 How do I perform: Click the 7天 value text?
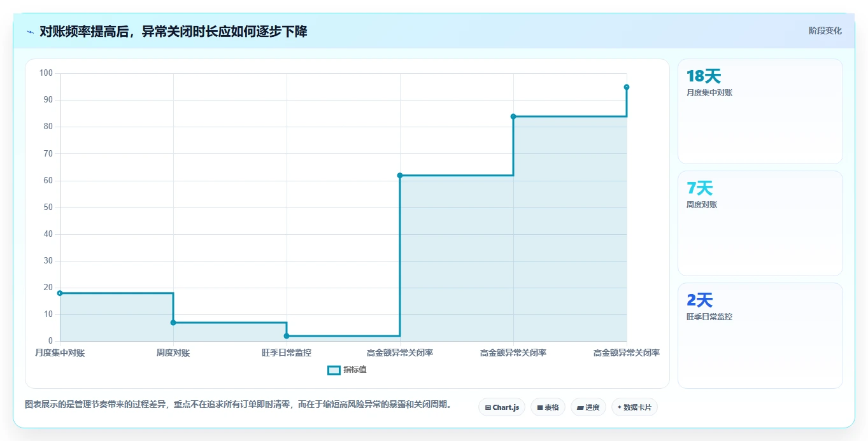point(700,188)
